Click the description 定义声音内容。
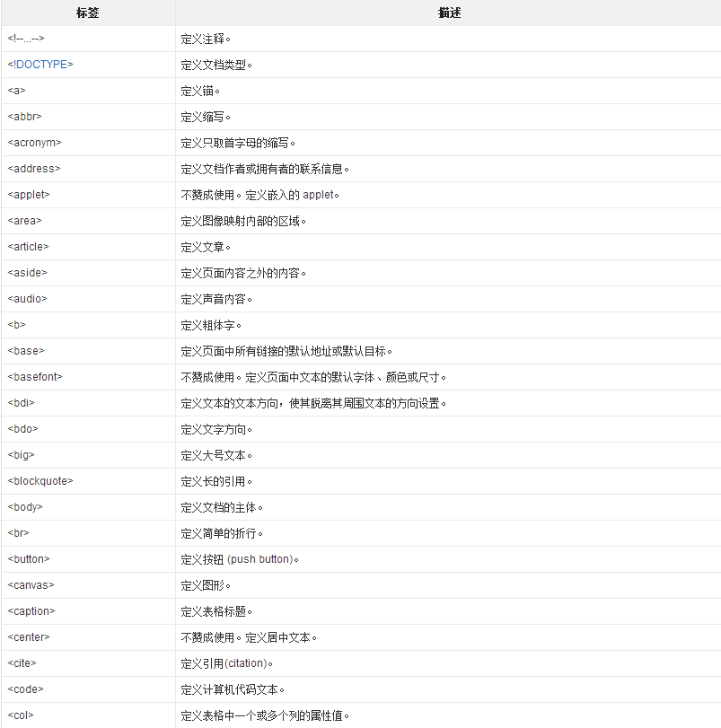This screenshot has height=728, width=721. 216,299
